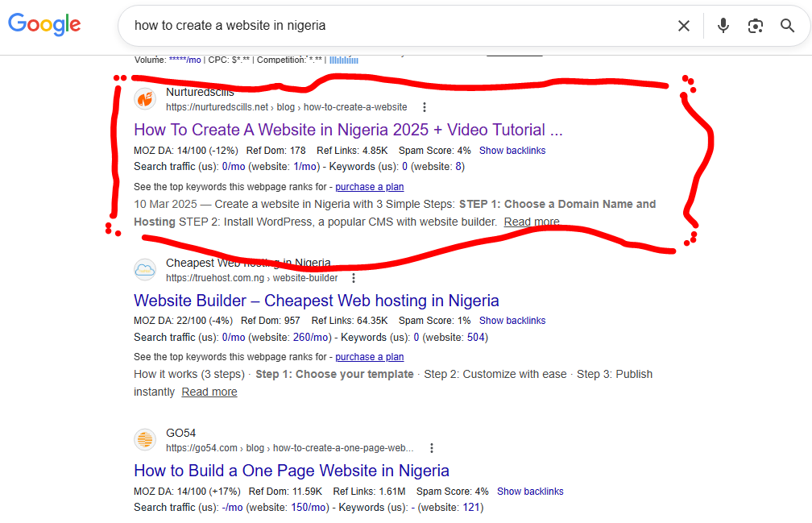Viewport: 812px width, 523px height.
Task: Click 'purchase a plan' under Truehost result
Action: [x=369, y=357]
